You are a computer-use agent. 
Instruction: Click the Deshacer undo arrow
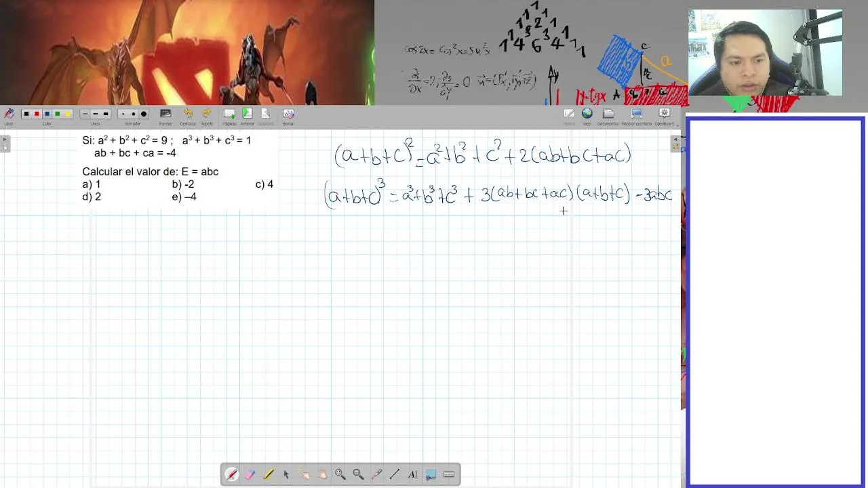tap(188, 114)
